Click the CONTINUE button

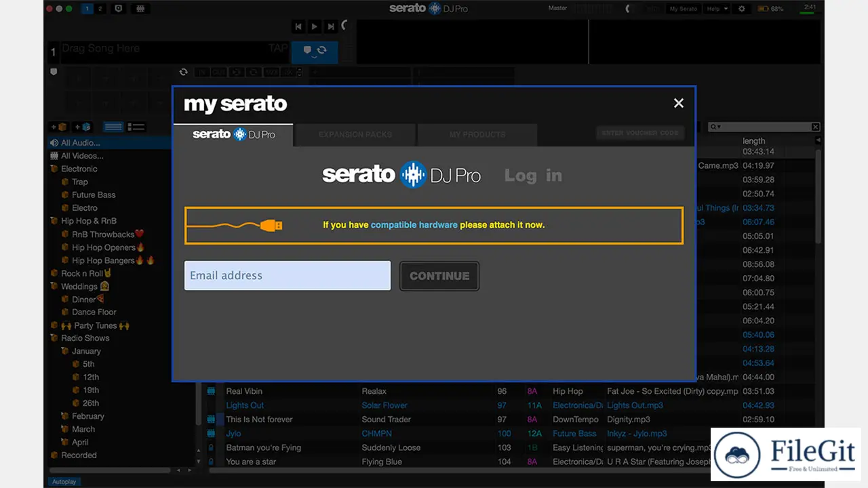[439, 276]
